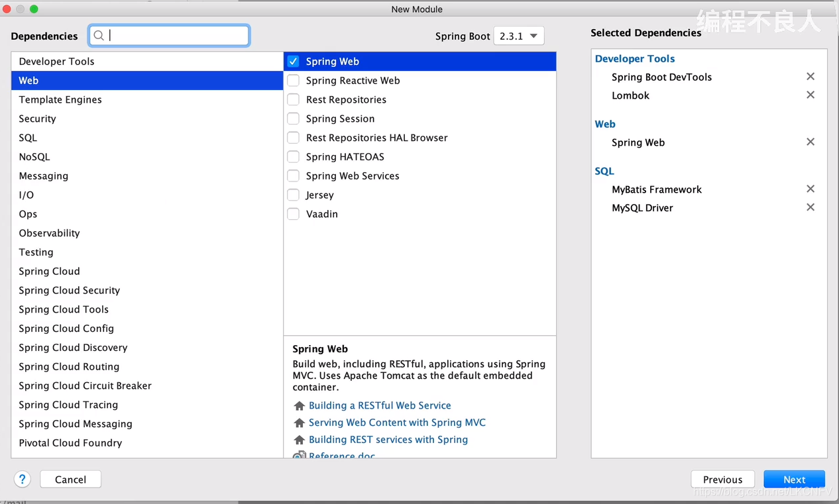This screenshot has width=839, height=504.
Task: Select MySQL Driver in selected list
Action: click(642, 208)
